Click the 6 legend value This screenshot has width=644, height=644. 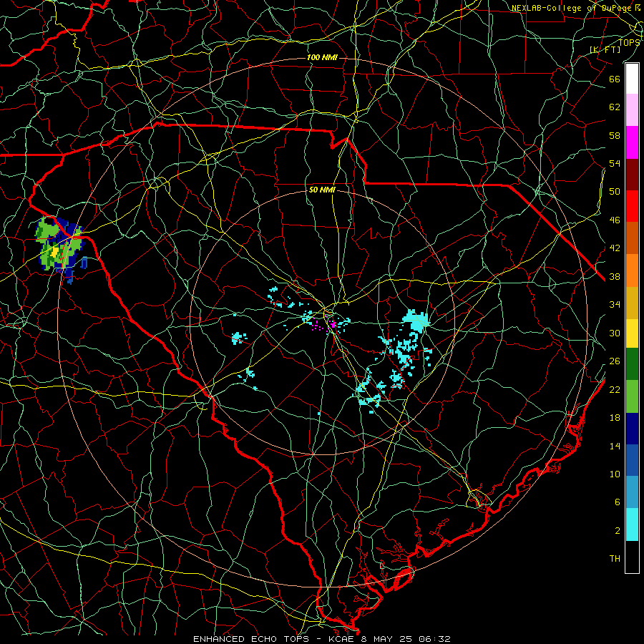point(618,502)
